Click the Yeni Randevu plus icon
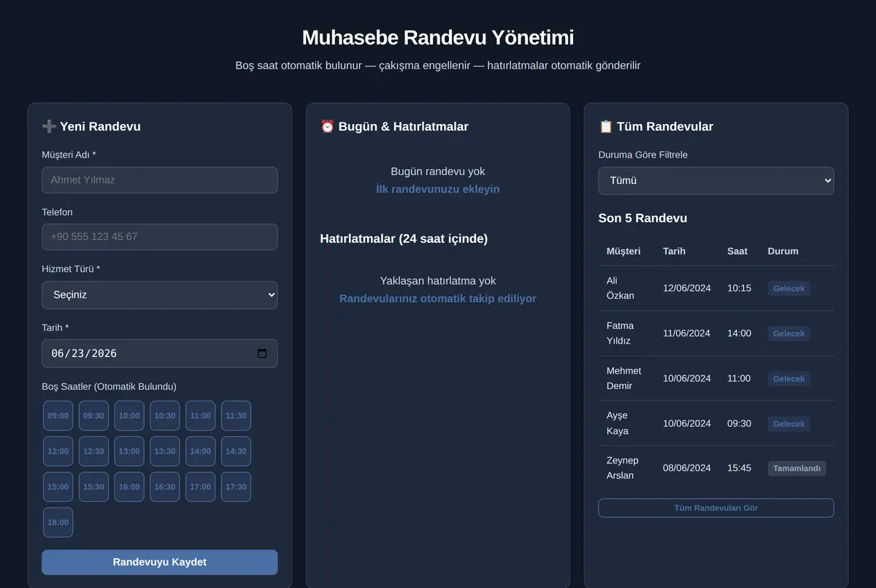The height and width of the screenshot is (588, 876). [x=49, y=126]
